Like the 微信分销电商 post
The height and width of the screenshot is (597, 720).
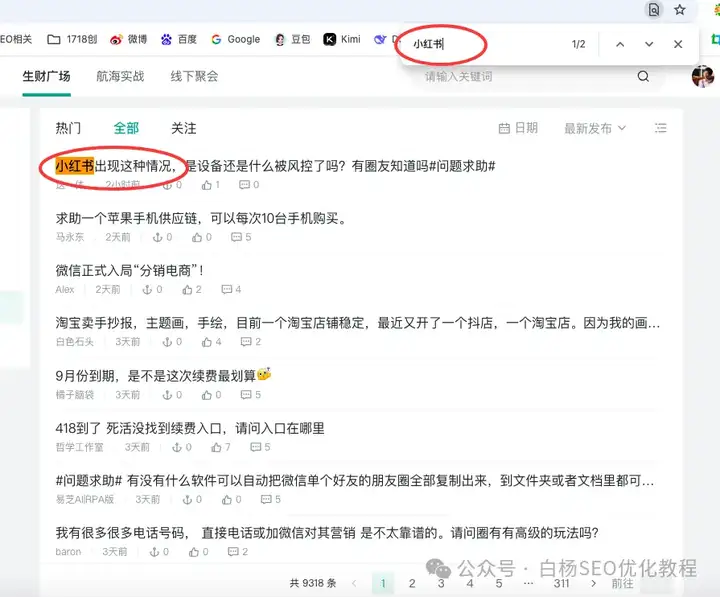[187, 290]
